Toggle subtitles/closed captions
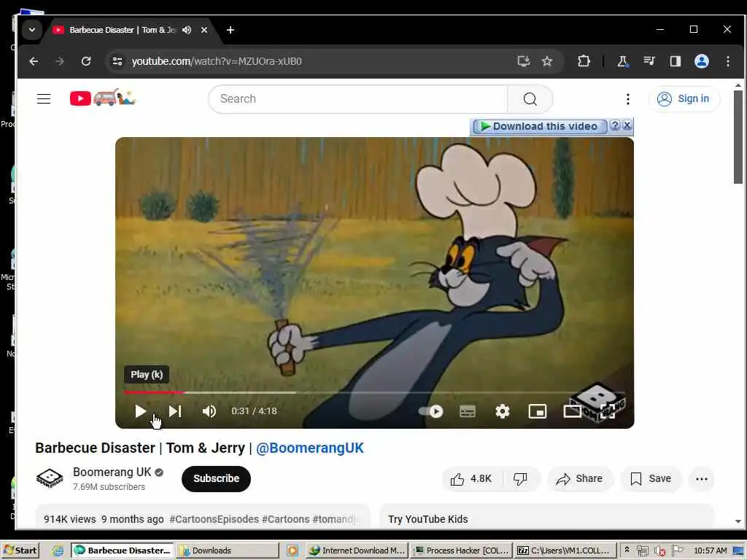Screen dimensions: 747x560 click(468, 411)
